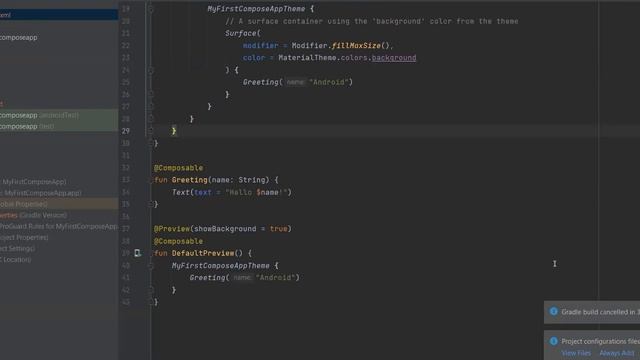
Task: Click the info icon on Project configurations notification
Action: (553, 341)
